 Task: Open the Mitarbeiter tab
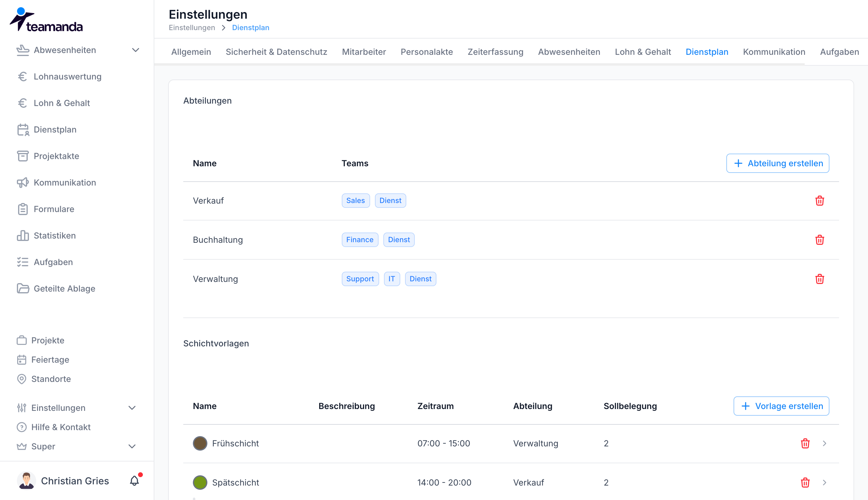[364, 52]
